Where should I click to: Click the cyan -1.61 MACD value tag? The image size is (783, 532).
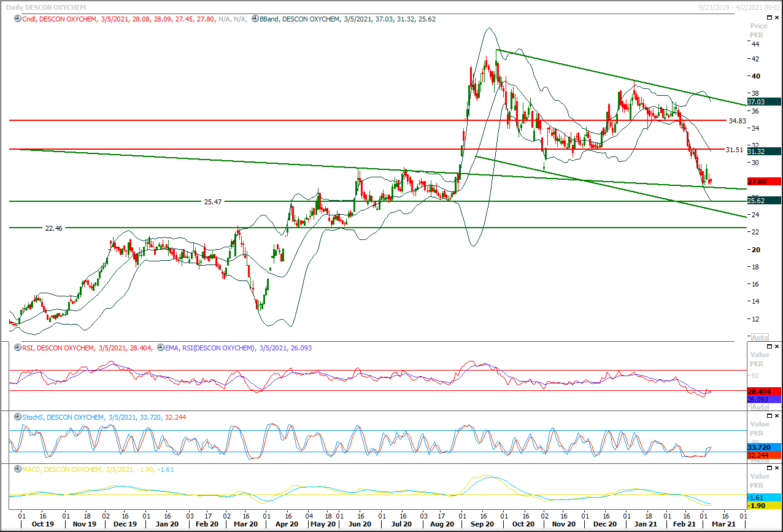[764, 498]
